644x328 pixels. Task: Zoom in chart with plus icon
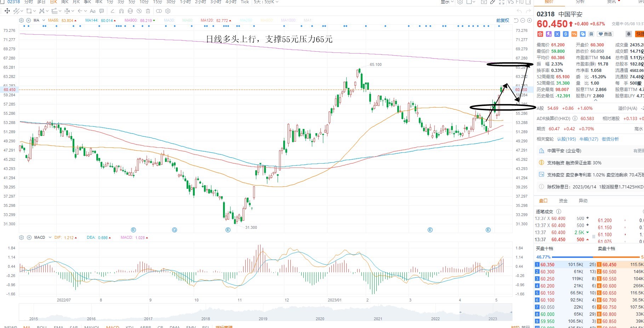[529, 21]
